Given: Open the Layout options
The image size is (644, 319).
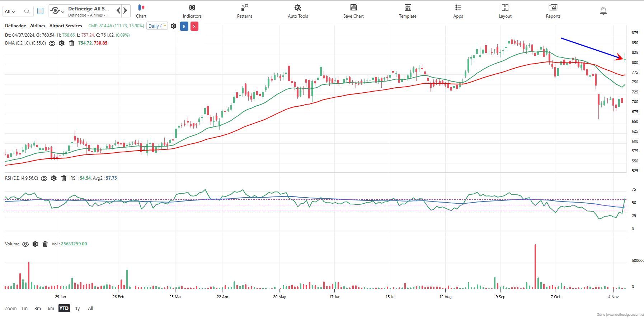Looking at the screenshot, I should 505,11.
